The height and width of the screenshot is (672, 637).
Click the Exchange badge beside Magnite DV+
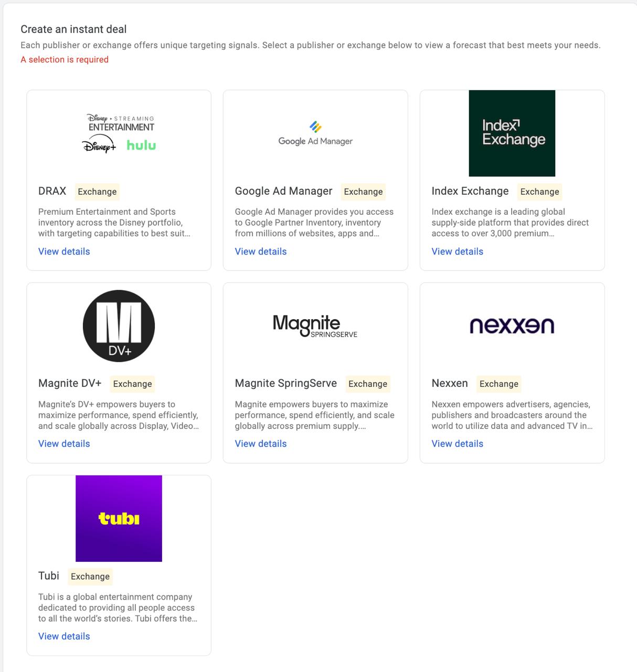click(x=132, y=384)
